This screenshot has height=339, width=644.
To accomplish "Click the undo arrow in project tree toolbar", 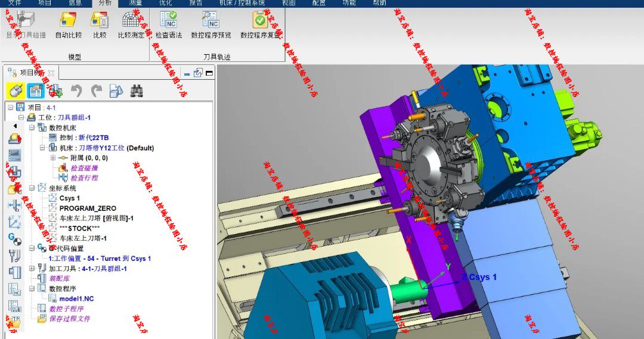I will (76, 91).
